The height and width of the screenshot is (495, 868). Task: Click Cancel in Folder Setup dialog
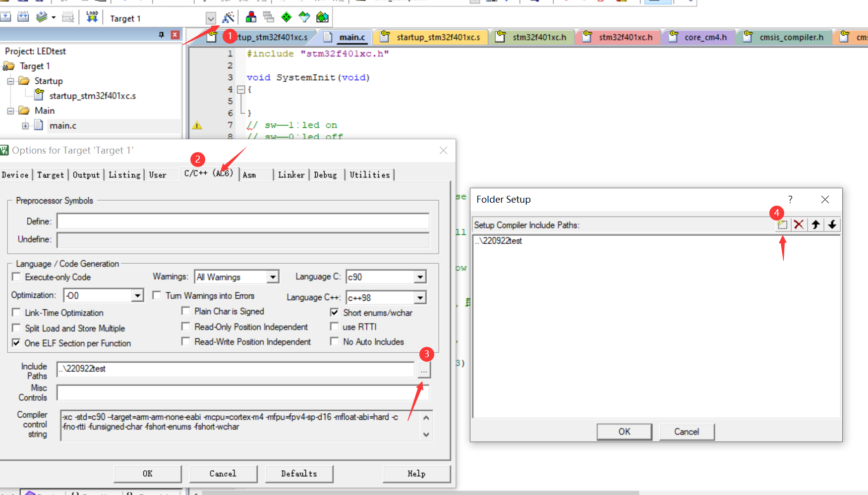point(687,432)
